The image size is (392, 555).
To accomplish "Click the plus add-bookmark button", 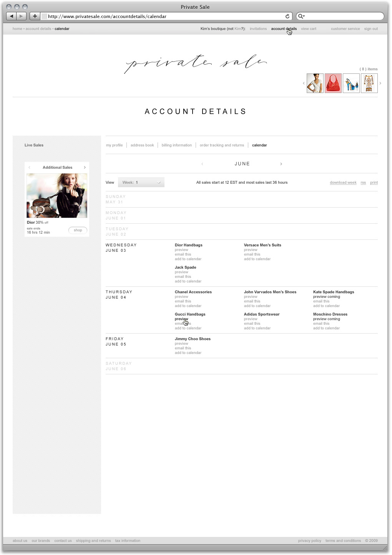I will [x=35, y=16].
